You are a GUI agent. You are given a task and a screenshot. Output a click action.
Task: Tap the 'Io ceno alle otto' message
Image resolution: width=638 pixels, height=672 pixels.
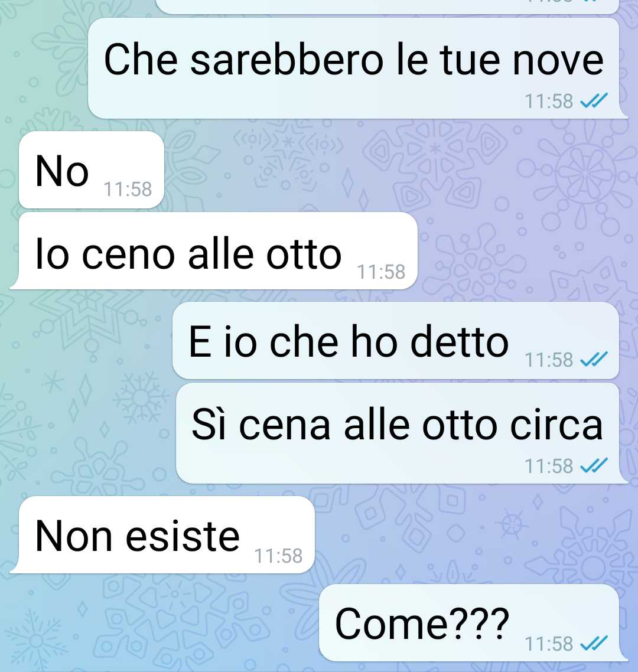point(213,251)
